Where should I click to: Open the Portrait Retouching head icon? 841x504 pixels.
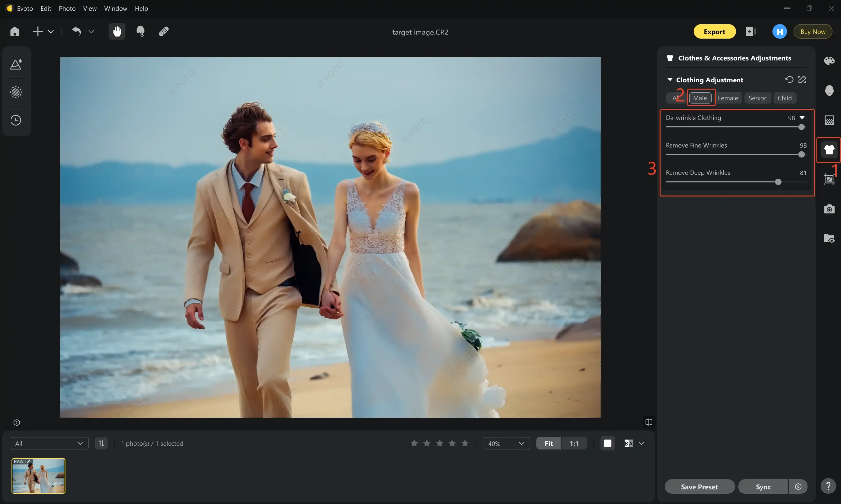(x=829, y=90)
